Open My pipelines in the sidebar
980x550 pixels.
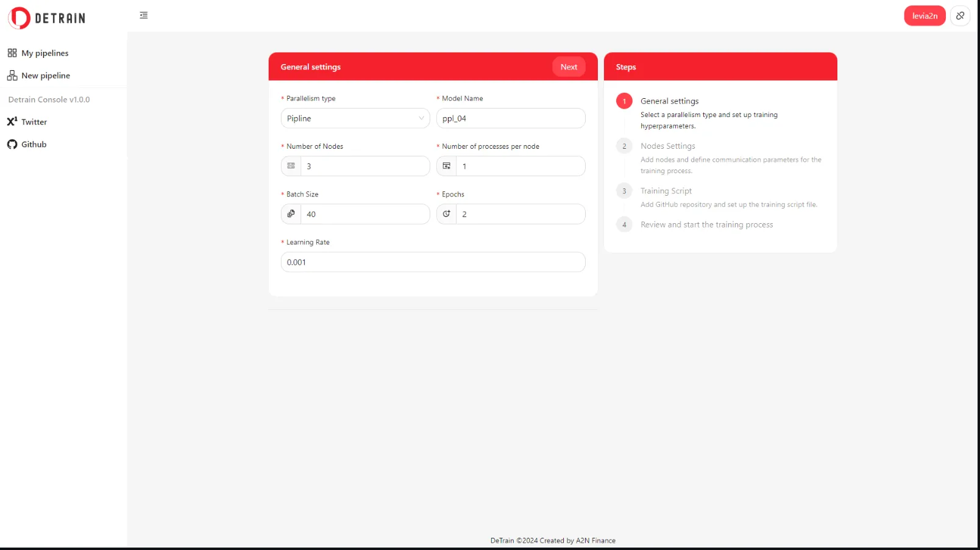coord(44,53)
